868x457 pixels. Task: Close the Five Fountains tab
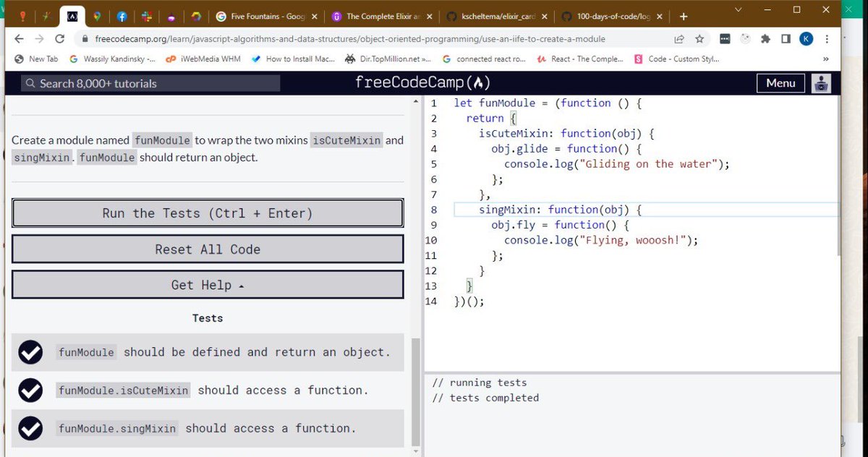(314, 16)
